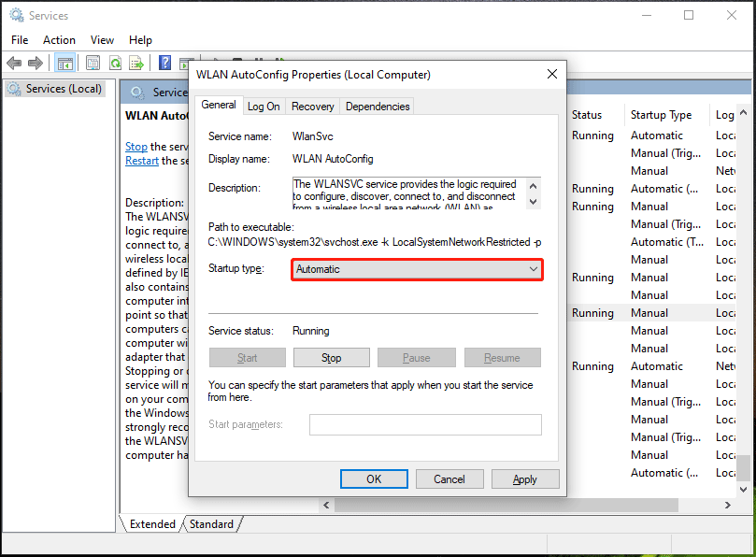The width and height of the screenshot is (756, 557).
Task: Click the Forward navigation arrow icon
Action: coord(36,63)
